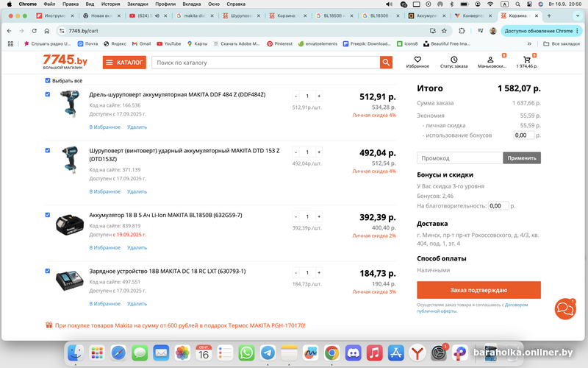Increase quantity of DC 18 RC charger
Screen dimensions: 588x368
(319, 272)
